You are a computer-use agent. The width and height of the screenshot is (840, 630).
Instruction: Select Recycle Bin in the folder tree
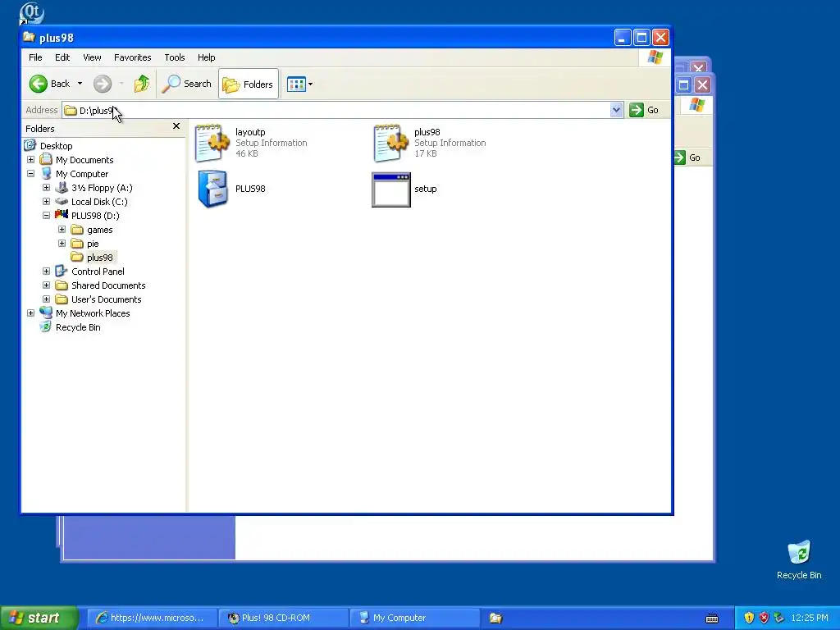[78, 327]
